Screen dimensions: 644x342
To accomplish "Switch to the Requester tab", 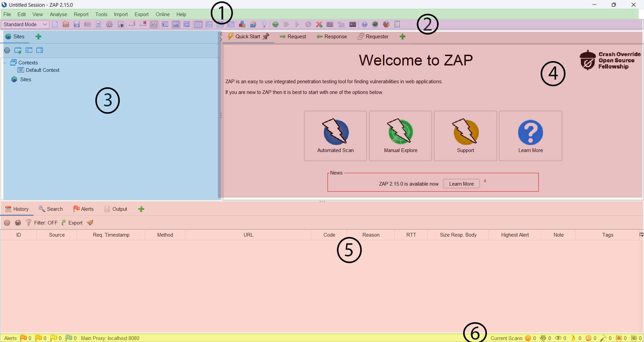I will [373, 37].
